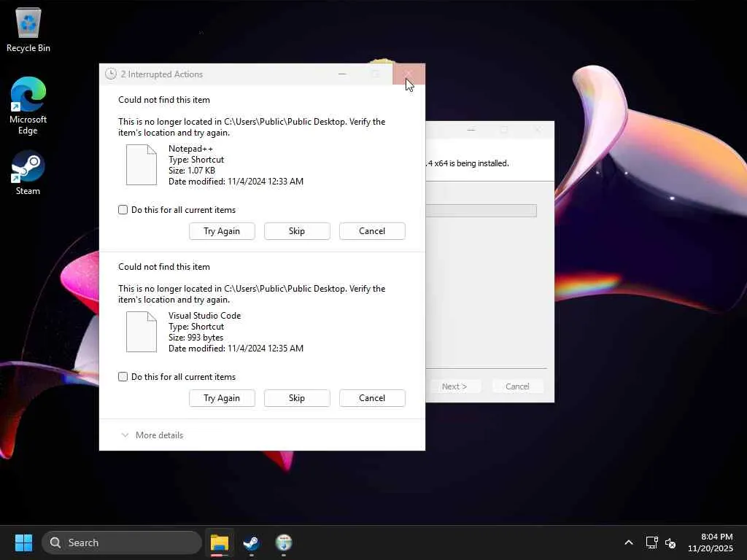The height and width of the screenshot is (560, 747).
Task: Click the 'Visual Studio Code' name text
Action: tap(205, 316)
